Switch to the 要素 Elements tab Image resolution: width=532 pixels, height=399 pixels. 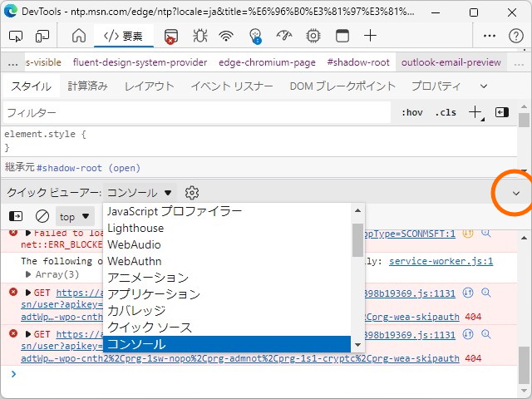(x=124, y=36)
